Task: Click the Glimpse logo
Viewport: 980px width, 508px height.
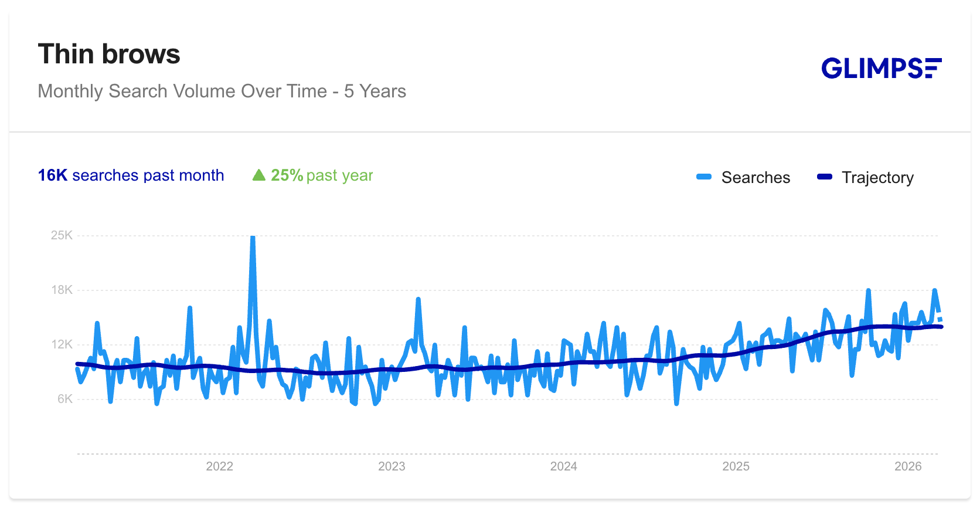Action: pyautogui.click(x=881, y=68)
